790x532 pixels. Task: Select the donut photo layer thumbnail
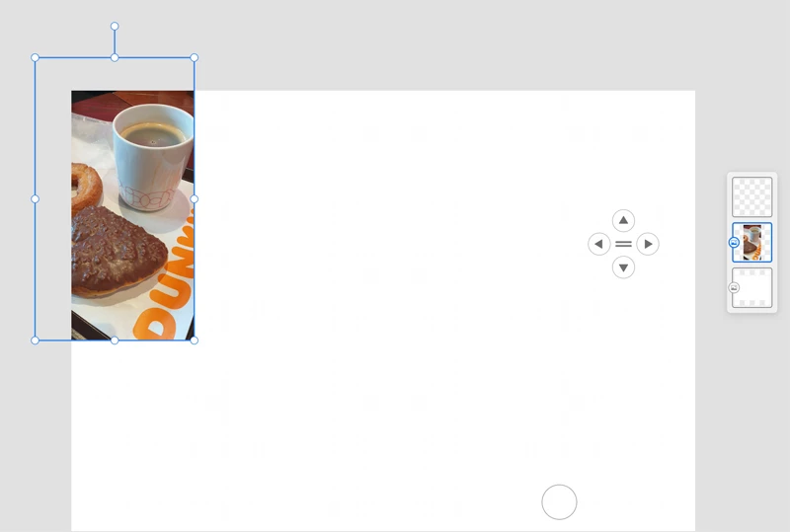[751, 243]
